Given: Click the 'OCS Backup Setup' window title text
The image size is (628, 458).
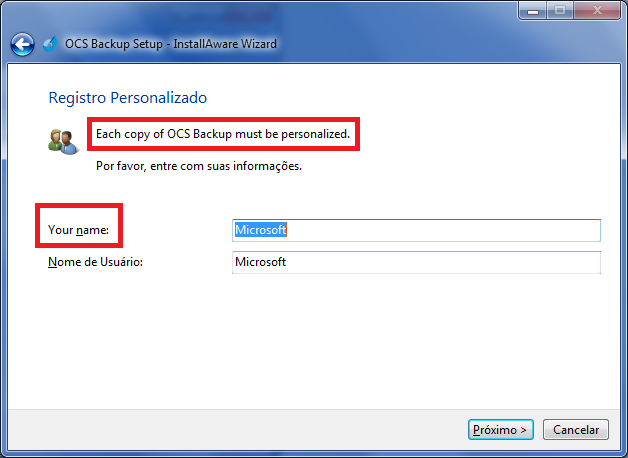Looking at the screenshot, I should point(114,44).
